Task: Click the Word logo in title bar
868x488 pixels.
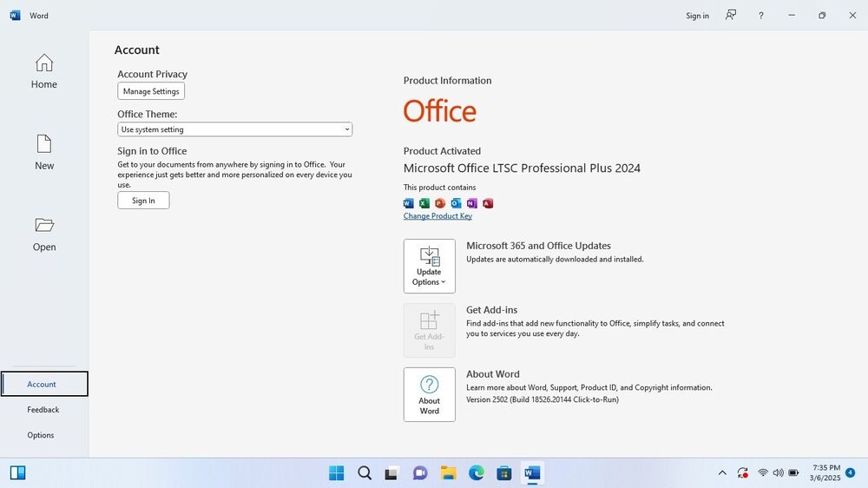Action: (x=15, y=15)
